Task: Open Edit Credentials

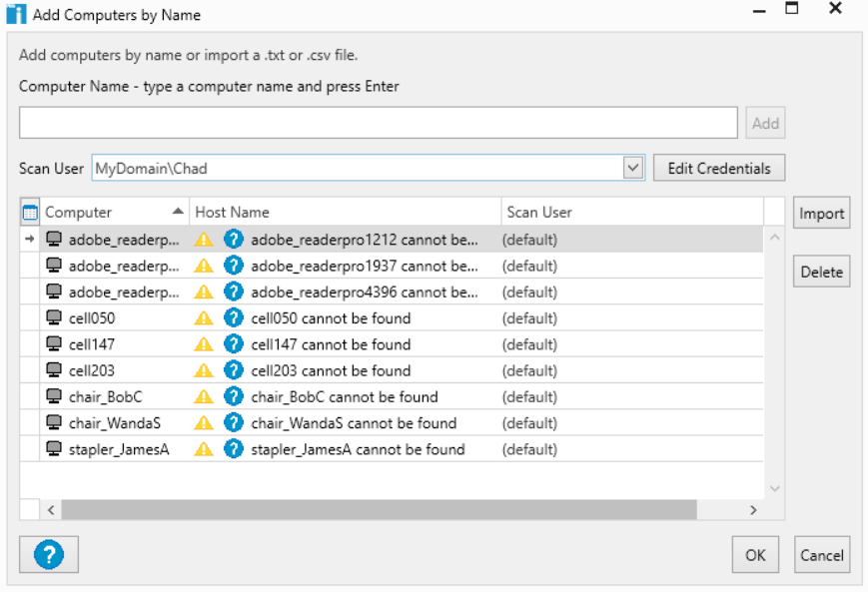Action: click(719, 168)
